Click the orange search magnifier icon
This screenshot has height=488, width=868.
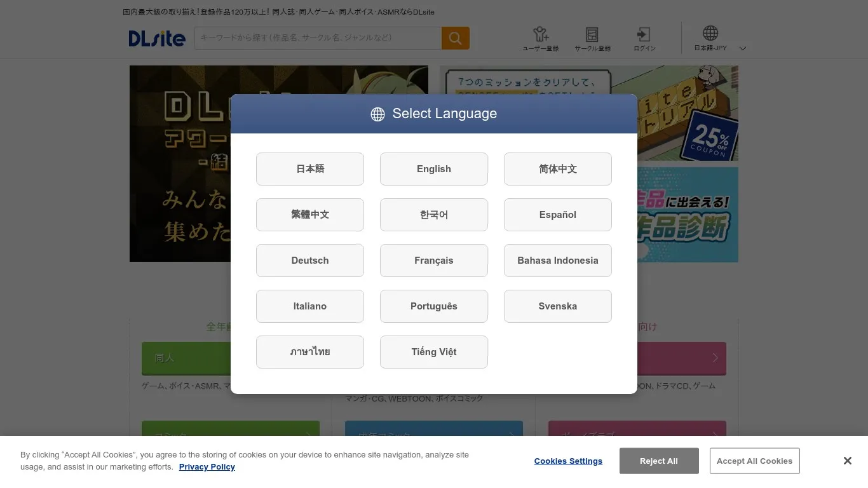coord(455,38)
